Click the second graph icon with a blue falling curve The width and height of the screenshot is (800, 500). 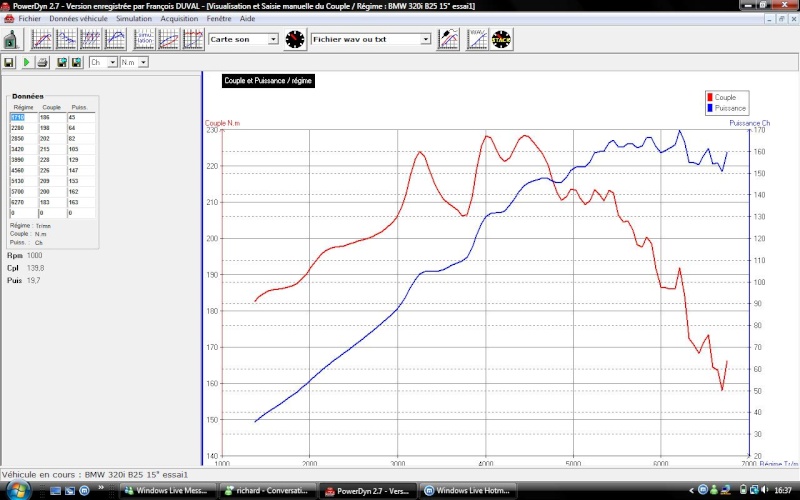click(66, 39)
